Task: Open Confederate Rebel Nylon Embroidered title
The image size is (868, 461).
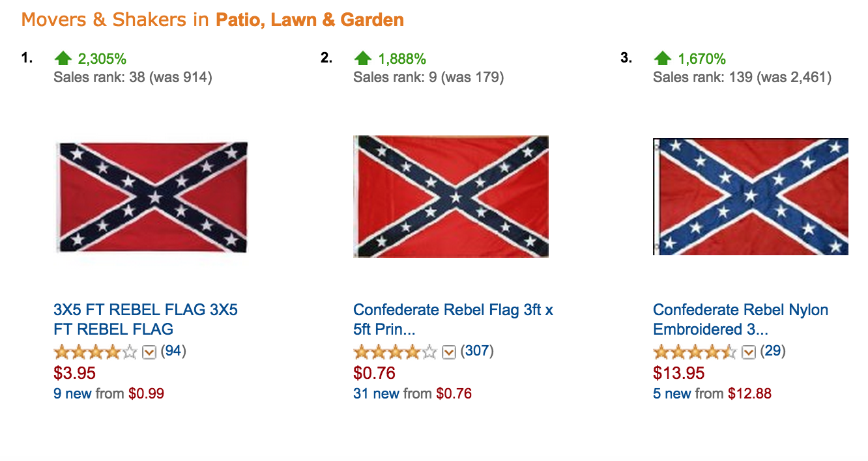Action: pos(741,319)
